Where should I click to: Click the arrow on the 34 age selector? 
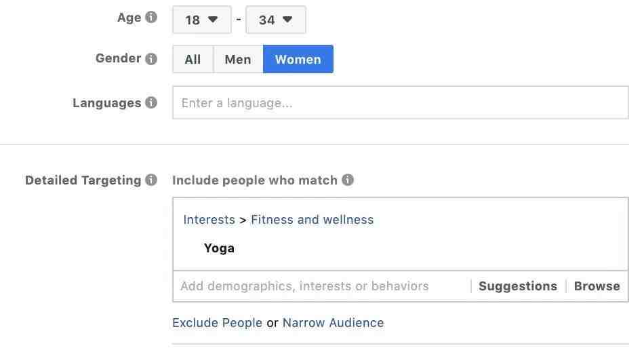tap(287, 19)
